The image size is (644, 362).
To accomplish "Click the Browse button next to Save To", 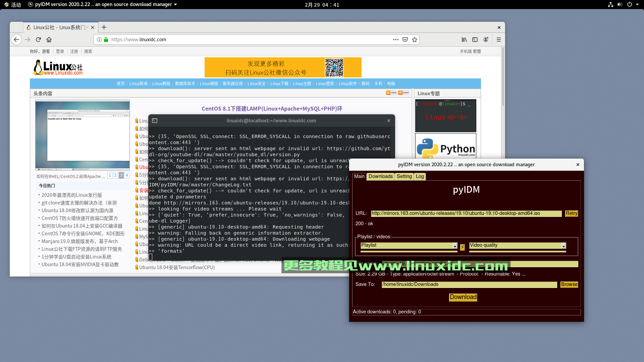I will pos(569,284).
